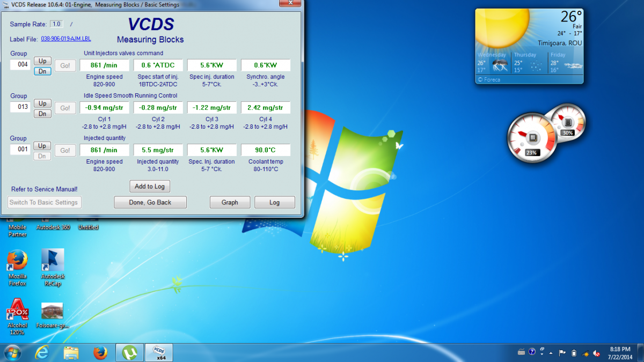Open Windows Explorer folder on taskbar
This screenshot has width=644, height=362.
[x=71, y=352]
